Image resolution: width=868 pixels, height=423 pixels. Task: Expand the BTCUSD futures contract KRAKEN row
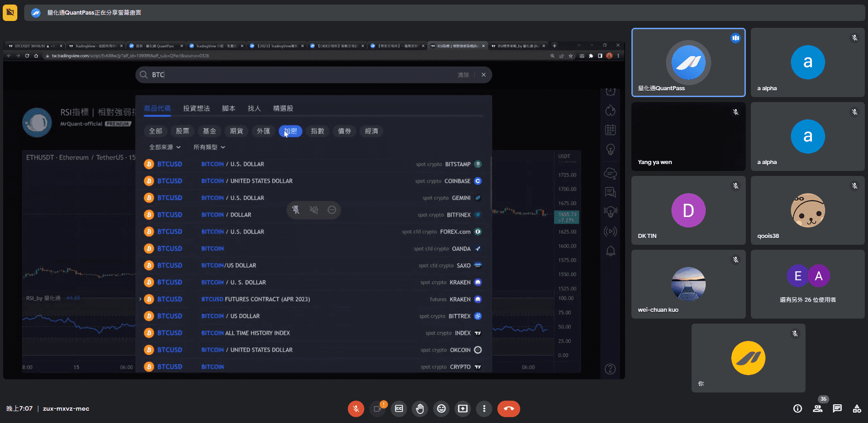[140, 299]
